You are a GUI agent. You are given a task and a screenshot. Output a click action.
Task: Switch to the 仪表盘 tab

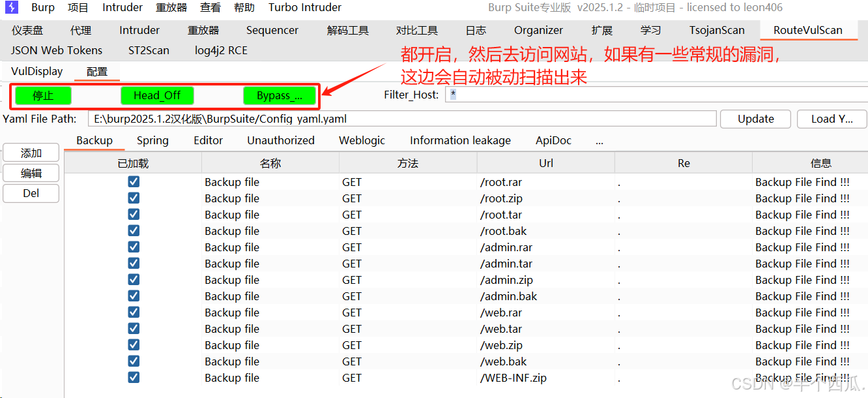(27, 30)
